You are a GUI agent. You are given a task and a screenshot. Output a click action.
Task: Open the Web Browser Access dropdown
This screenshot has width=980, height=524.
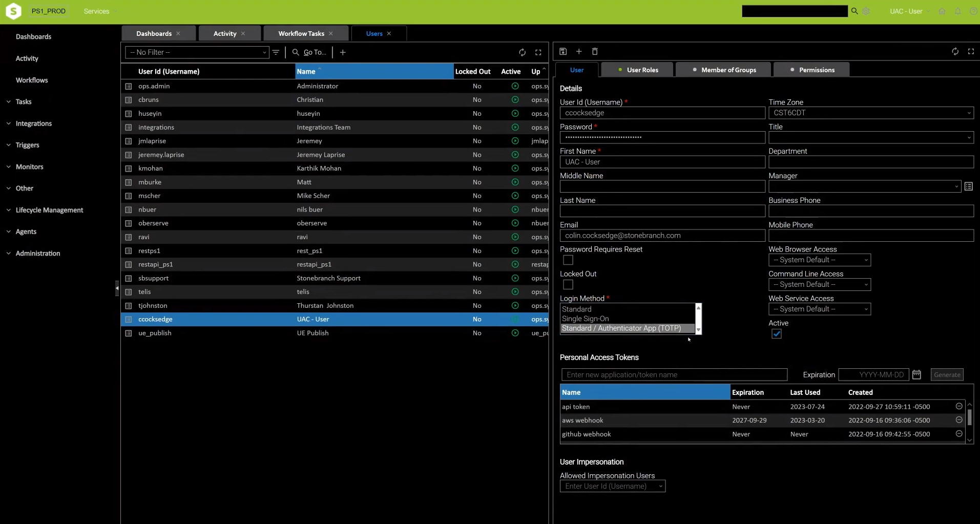click(820, 260)
